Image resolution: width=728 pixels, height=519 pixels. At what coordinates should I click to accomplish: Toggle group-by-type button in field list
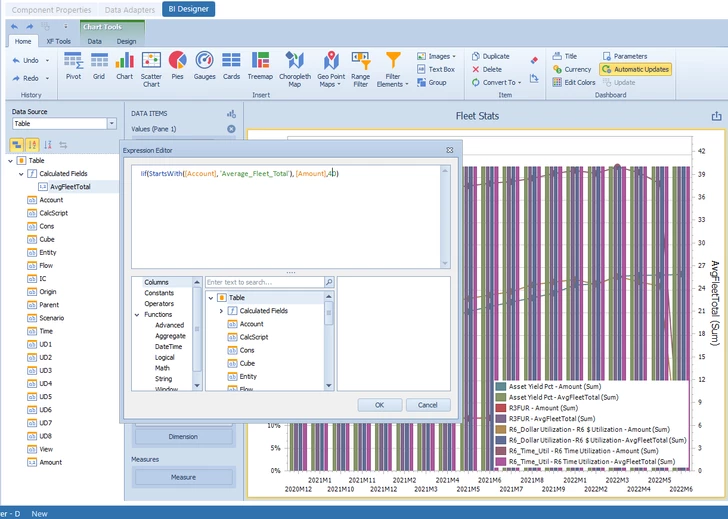click(17, 145)
